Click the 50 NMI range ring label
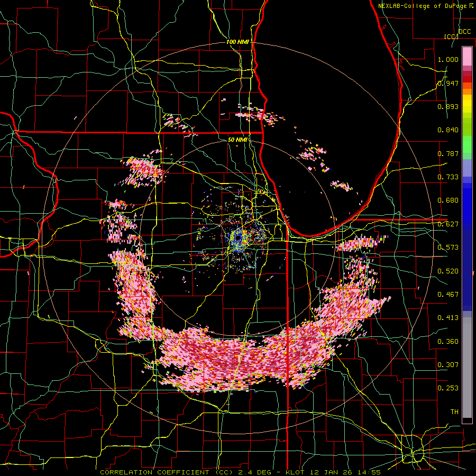Viewport: 476px width, 476px height. click(237, 140)
